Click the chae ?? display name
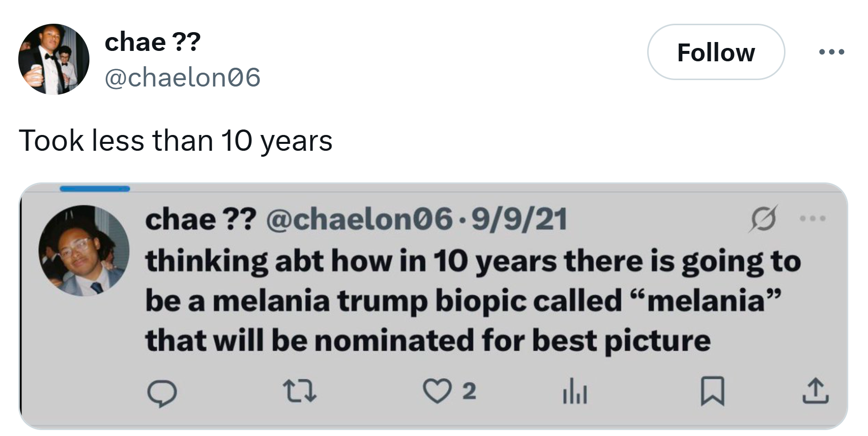Viewport: 868px width, 436px height. [x=151, y=42]
